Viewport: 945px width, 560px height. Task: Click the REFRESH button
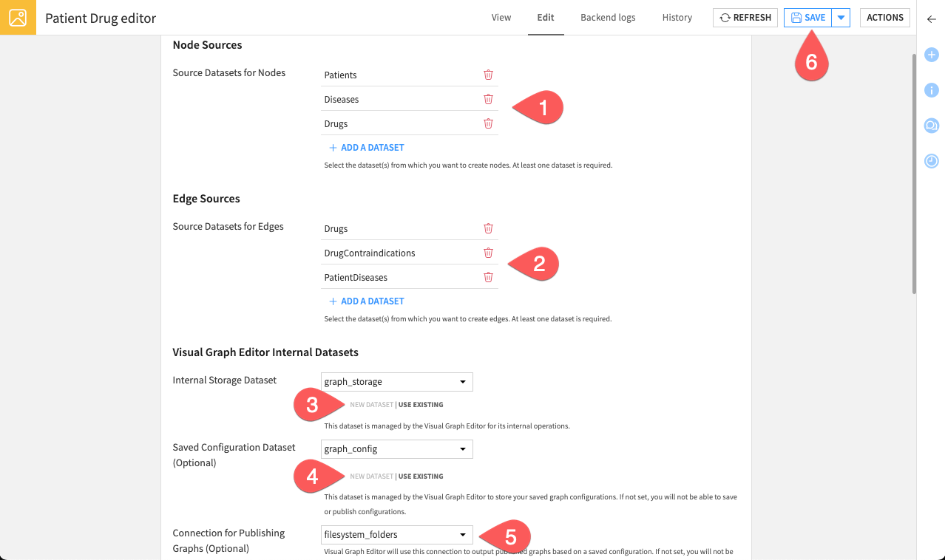(x=745, y=17)
